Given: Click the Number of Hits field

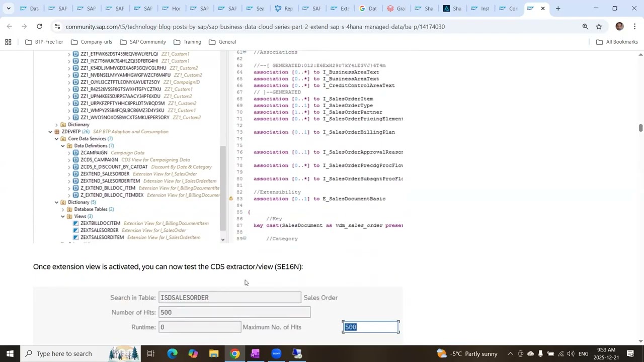Looking at the screenshot, I should [x=234, y=312].
